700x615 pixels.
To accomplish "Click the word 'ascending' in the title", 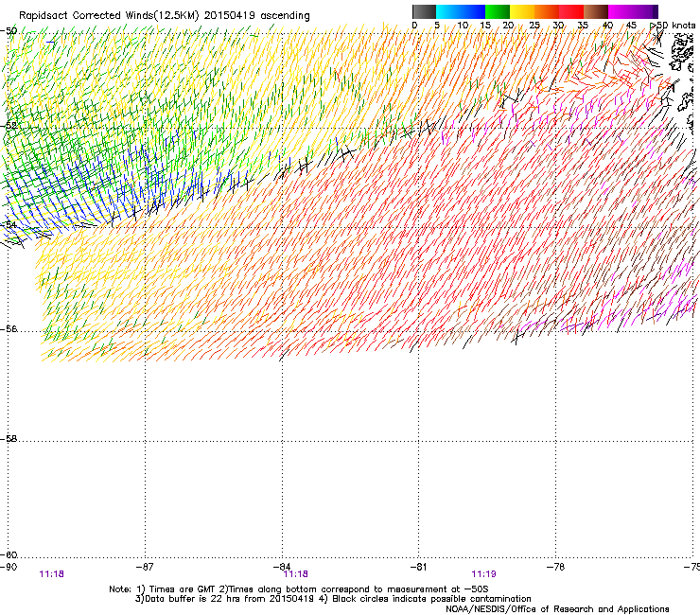I will pyautogui.click(x=285, y=16).
